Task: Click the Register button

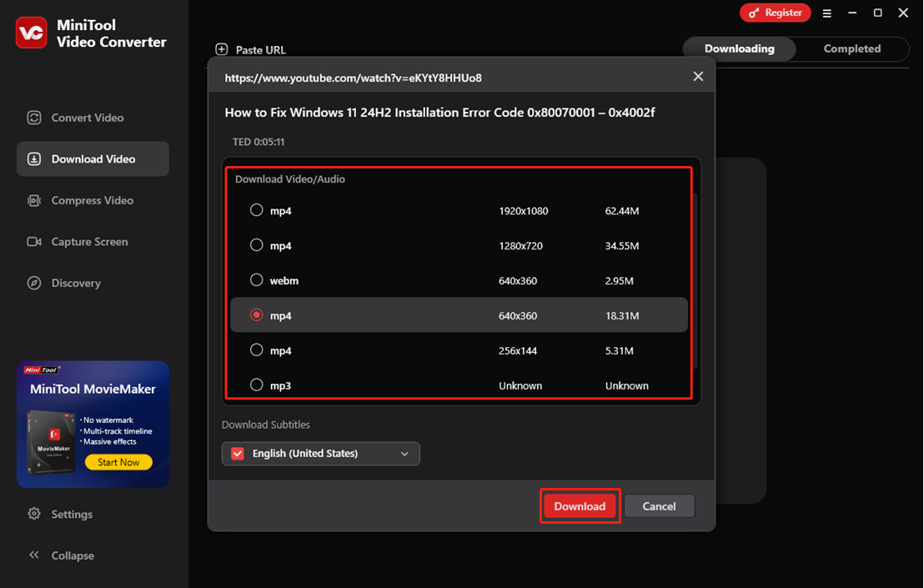Action: point(775,13)
